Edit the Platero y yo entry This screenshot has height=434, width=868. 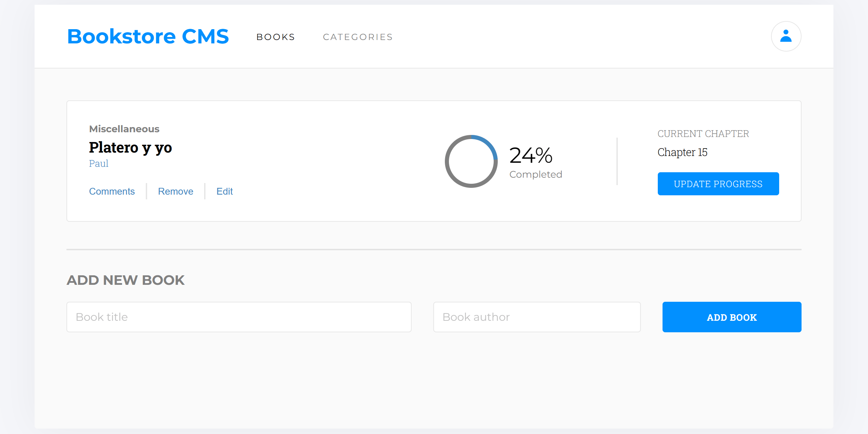point(224,191)
